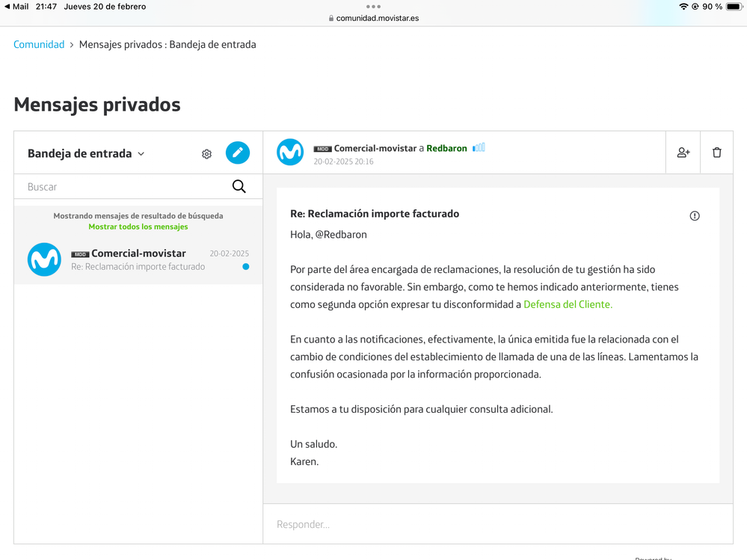Image resolution: width=747 pixels, height=560 pixels.
Task: Delete message with the trash icon
Action: click(716, 153)
